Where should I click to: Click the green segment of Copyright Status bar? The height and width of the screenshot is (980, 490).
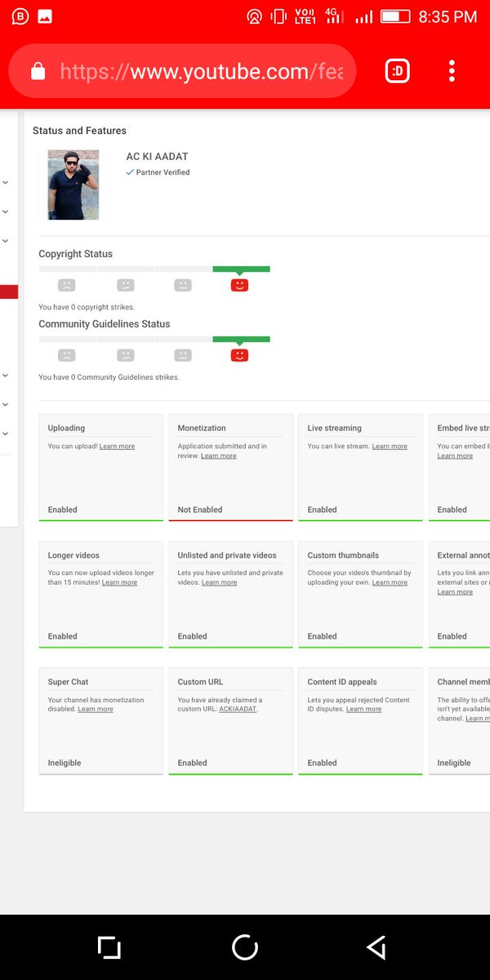pyautogui.click(x=241, y=269)
